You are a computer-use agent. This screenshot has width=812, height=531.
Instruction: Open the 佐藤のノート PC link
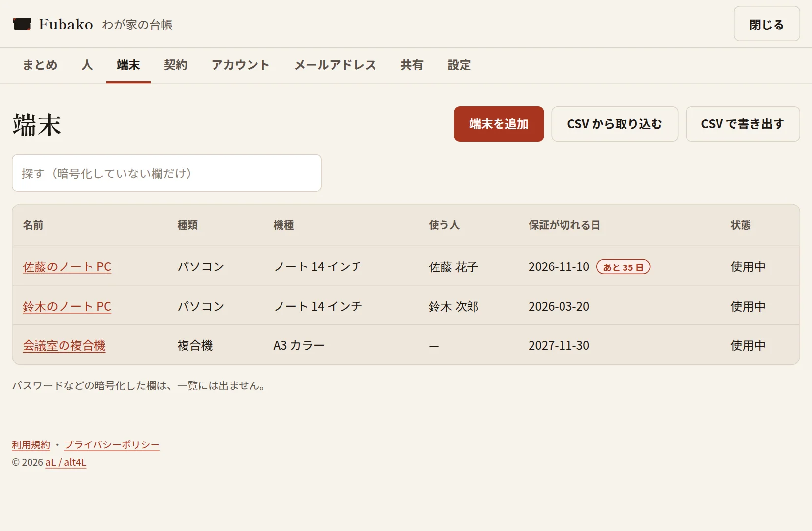point(67,266)
